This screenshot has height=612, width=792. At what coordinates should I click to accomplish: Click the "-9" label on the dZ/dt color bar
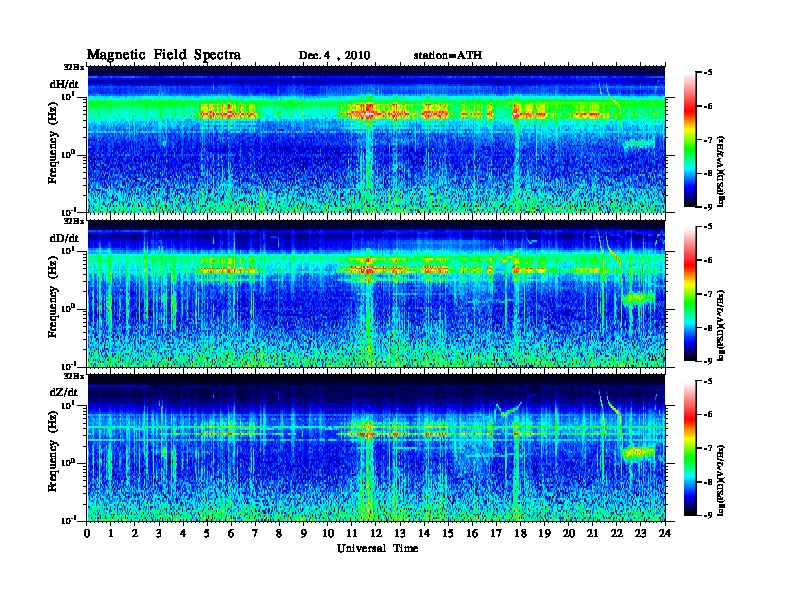pyautogui.click(x=708, y=515)
